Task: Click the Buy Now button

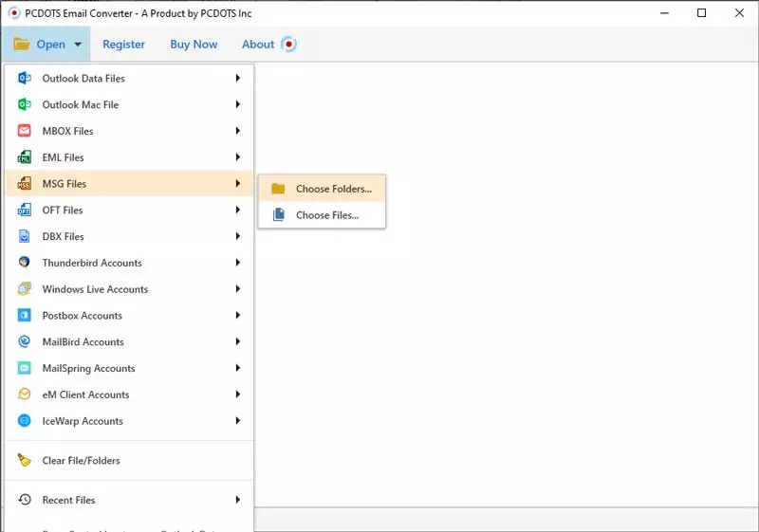Action: point(194,44)
